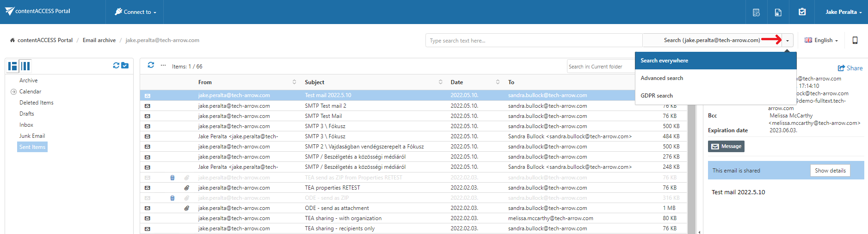Viewport: 868px width, 234px height.
Task: Open the Jake Peralta user menu
Action: 843,12
